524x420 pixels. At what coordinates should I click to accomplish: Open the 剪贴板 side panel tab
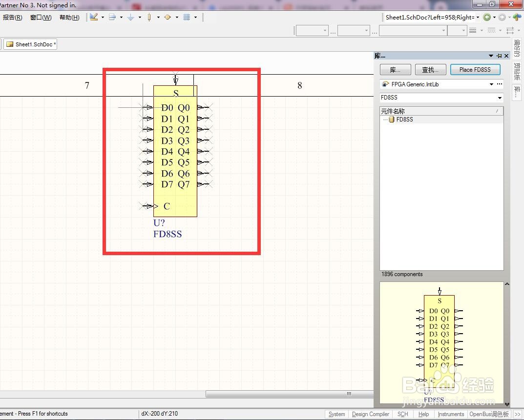click(517, 71)
